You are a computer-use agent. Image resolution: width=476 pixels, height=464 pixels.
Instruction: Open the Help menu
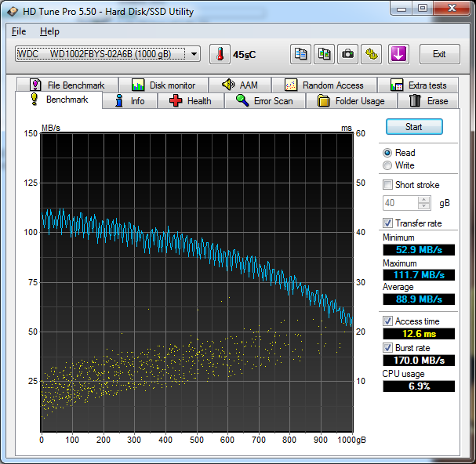click(x=49, y=31)
